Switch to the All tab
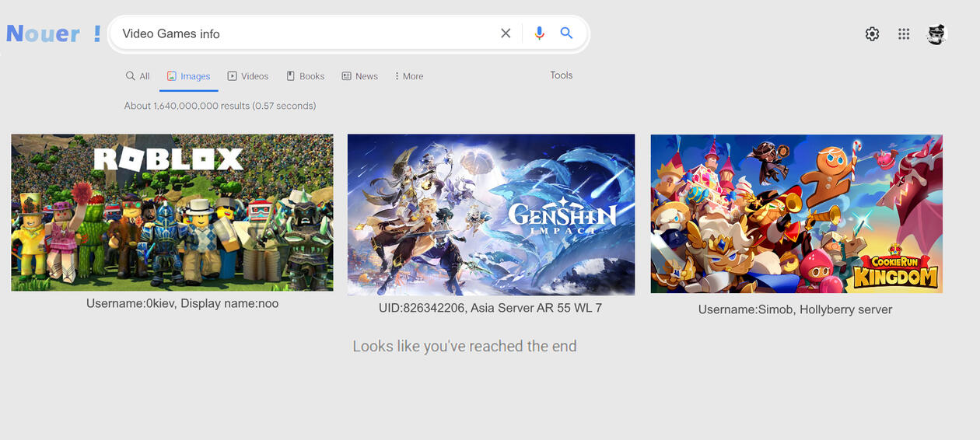 138,76
